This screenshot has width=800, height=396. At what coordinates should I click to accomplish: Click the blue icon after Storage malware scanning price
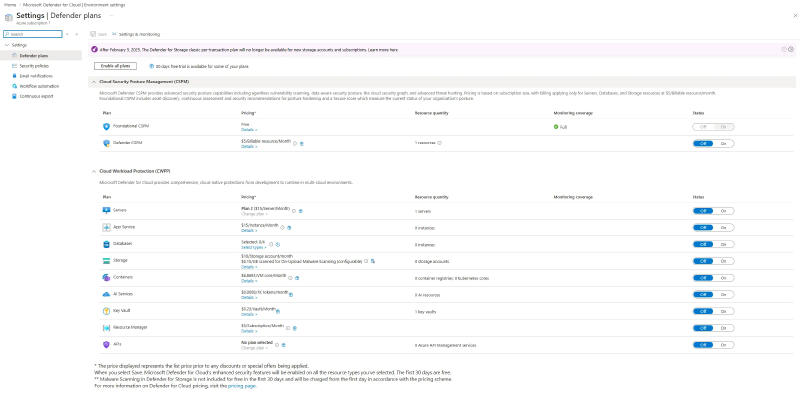click(373, 261)
